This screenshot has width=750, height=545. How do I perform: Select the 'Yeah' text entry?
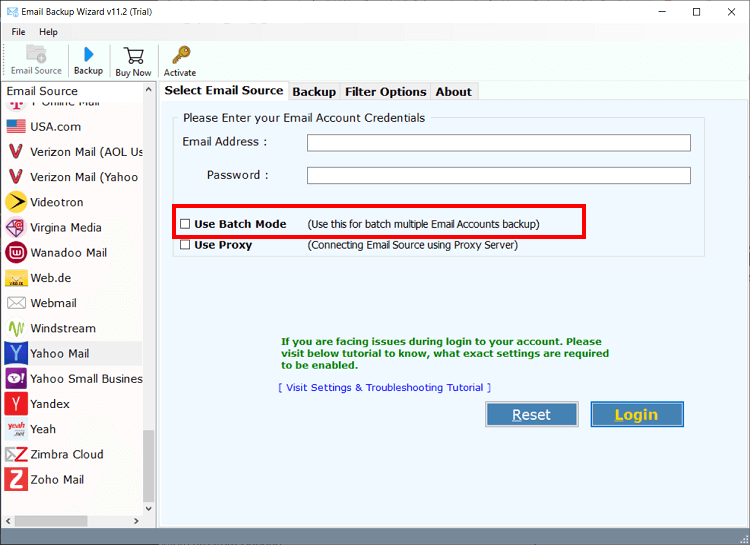tap(43, 429)
